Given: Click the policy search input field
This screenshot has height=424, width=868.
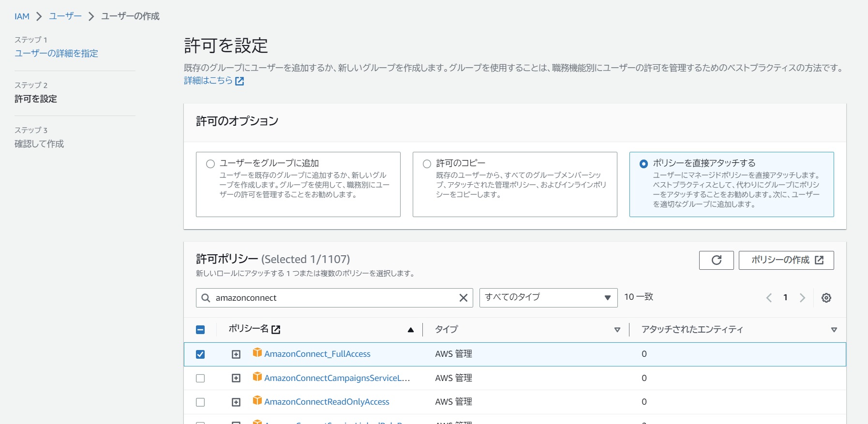Looking at the screenshot, I should [x=334, y=298].
